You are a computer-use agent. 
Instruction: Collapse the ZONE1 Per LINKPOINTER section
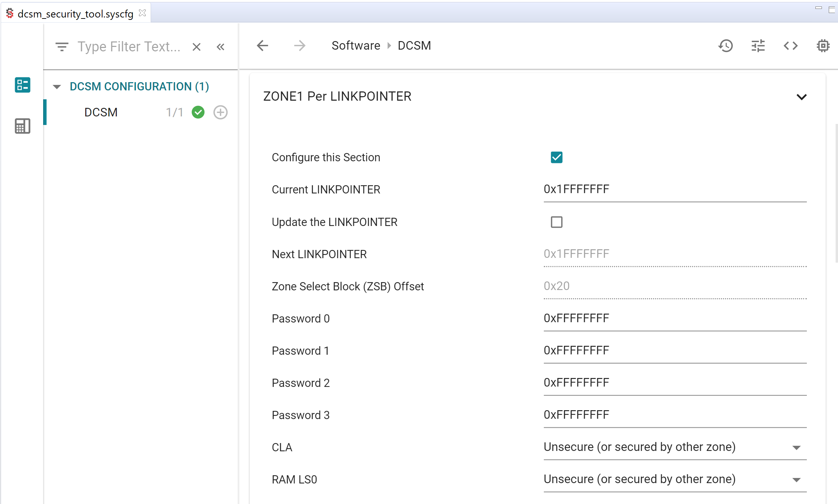(801, 97)
